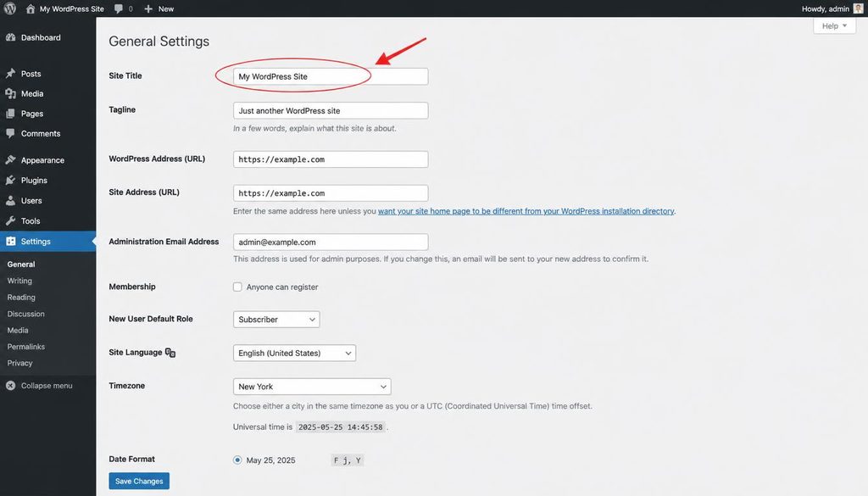Viewport: 868px width, 496px height.
Task: Open Media settings submenu item
Action: [x=18, y=330]
